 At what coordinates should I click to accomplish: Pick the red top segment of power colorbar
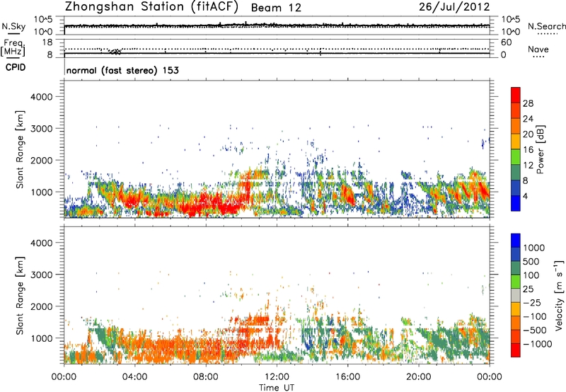coord(516,96)
